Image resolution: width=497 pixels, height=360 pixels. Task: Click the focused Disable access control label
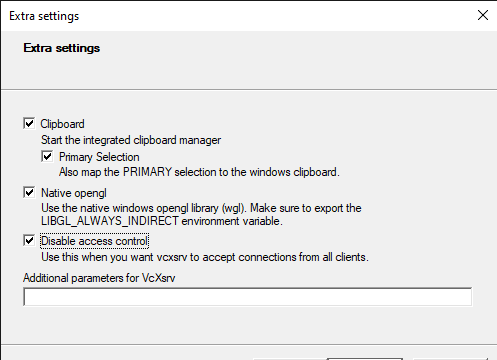click(94, 241)
